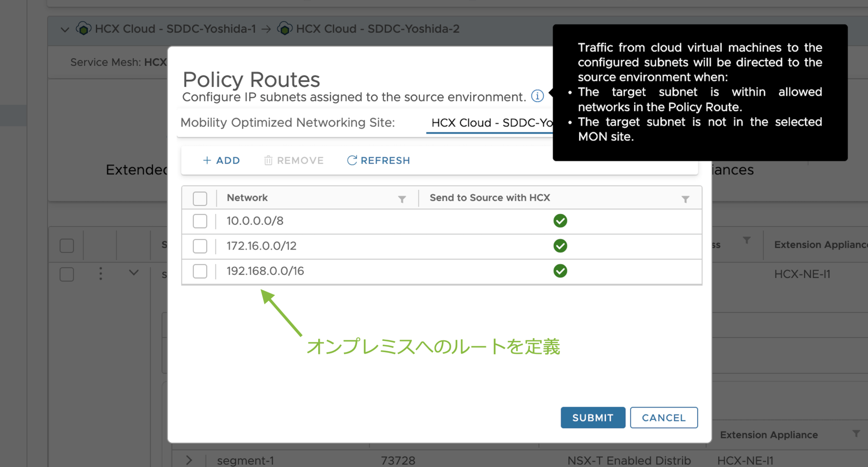868x467 pixels.
Task: Toggle the select-all checkbox in the table header
Action: [199, 198]
